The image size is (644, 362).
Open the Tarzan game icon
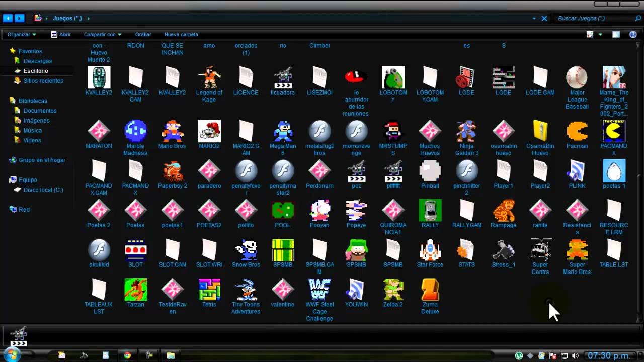[x=135, y=290]
